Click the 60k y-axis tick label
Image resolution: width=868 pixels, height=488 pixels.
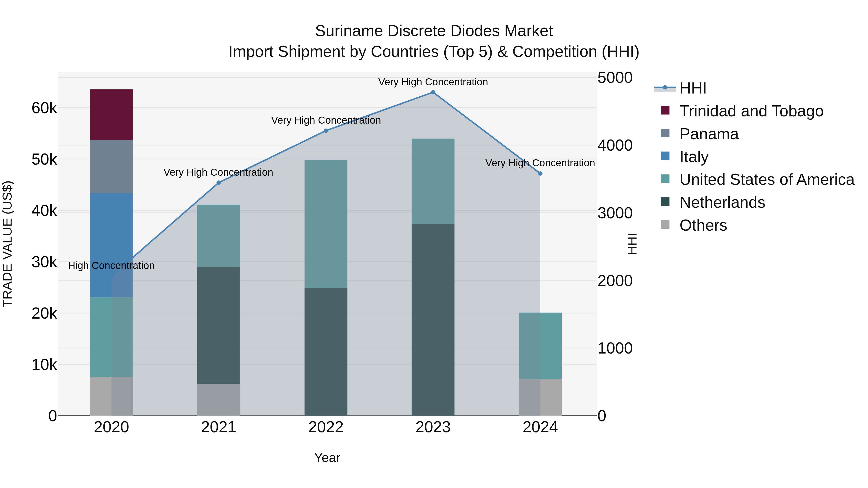44,108
